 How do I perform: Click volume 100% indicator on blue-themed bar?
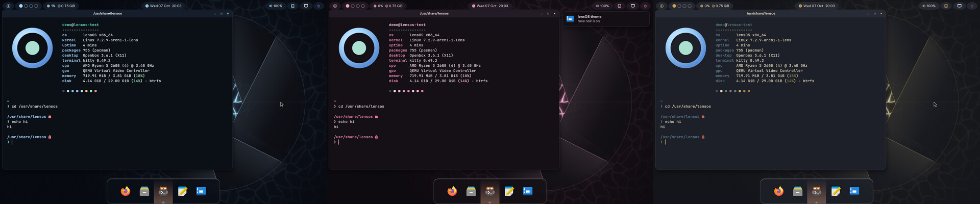276,6
